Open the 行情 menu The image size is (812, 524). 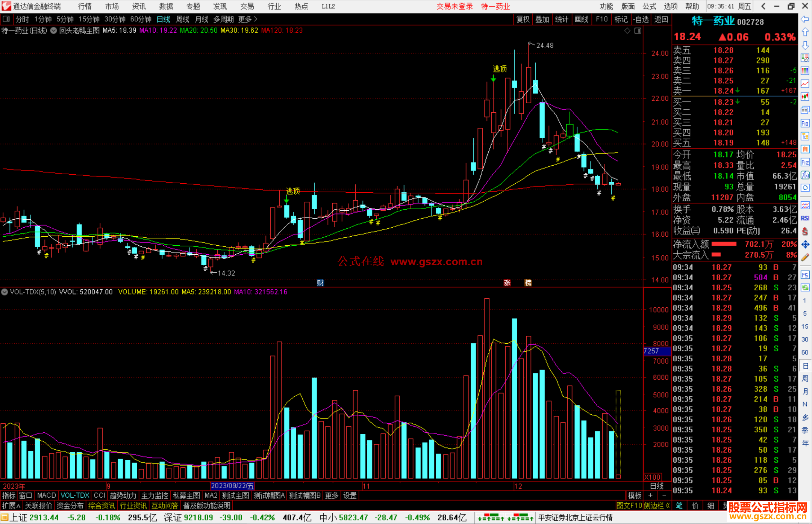coord(85,6)
